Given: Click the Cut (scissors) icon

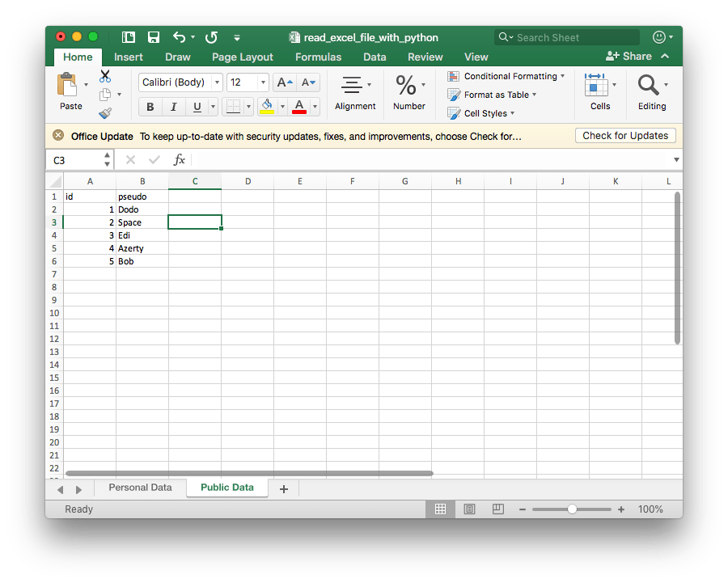Looking at the screenshot, I should click(x=104, y=74).
